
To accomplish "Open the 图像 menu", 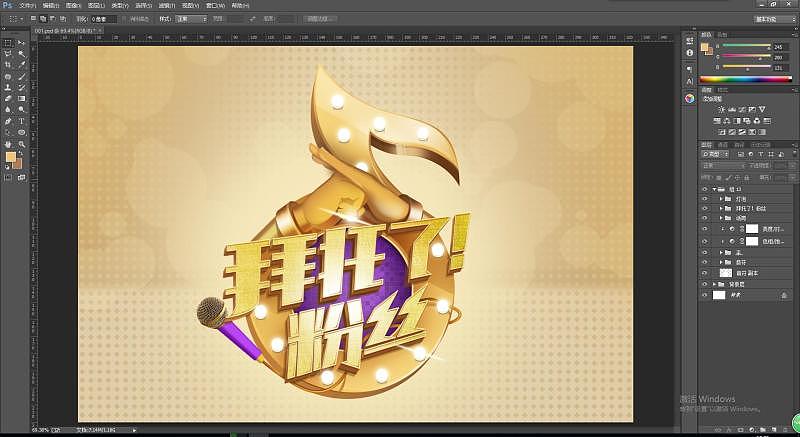I will point(73,6).
